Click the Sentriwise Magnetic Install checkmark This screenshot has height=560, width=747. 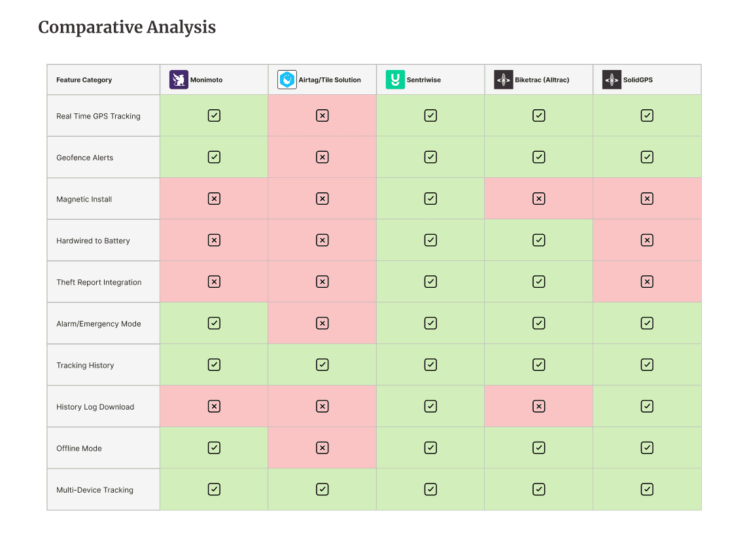[x=430, y=199]
